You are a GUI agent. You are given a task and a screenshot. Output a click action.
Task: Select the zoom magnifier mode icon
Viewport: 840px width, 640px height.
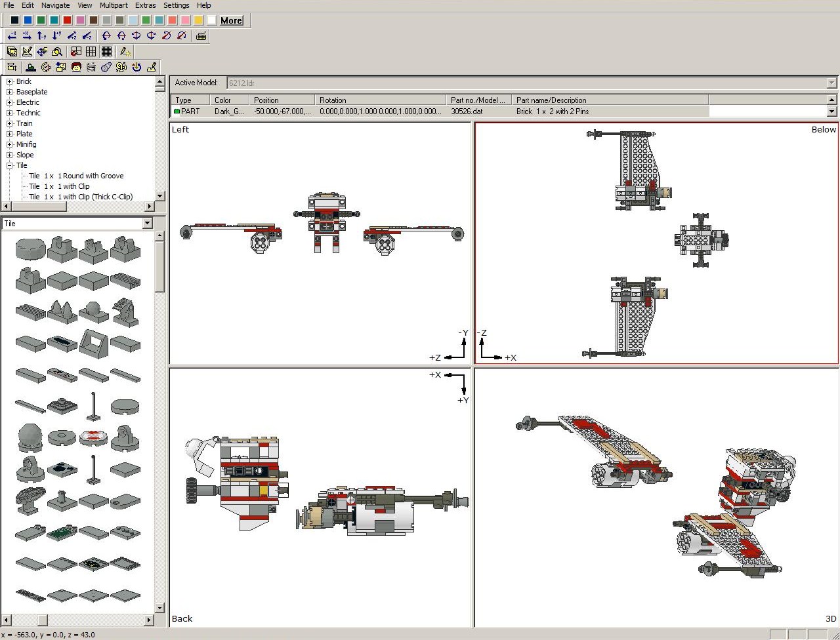[57, 52]
